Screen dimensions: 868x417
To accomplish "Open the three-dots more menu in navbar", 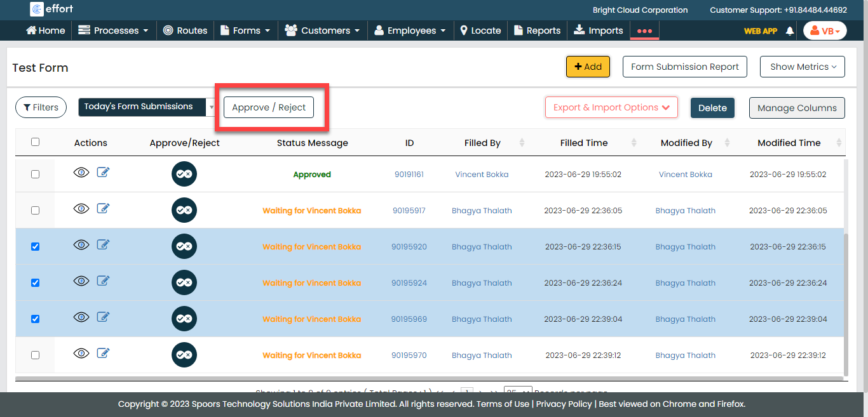I will coord(644,30).
